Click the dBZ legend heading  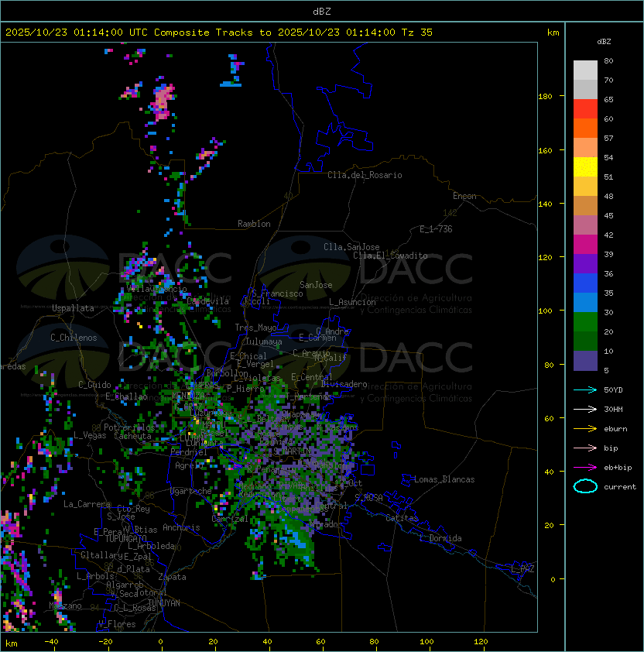(604, 42)
